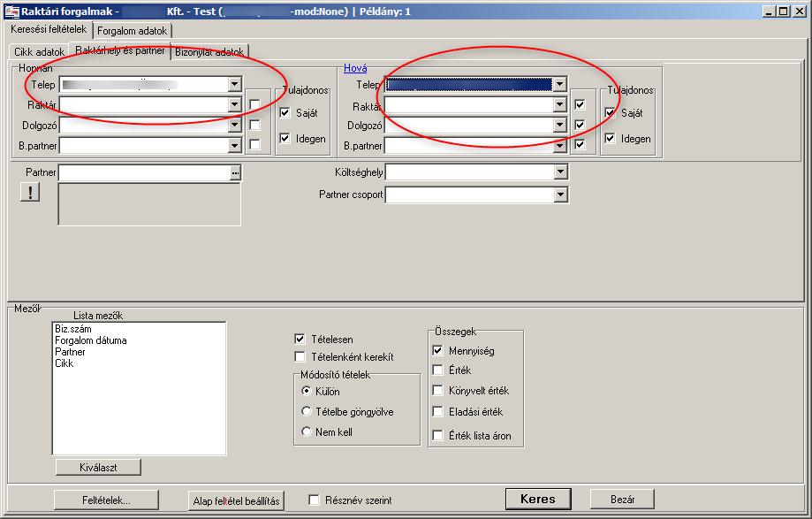Uncheck Saját in Honnan Tulajdonos
This screenshot has width=812, height=519.
(285, 112)
